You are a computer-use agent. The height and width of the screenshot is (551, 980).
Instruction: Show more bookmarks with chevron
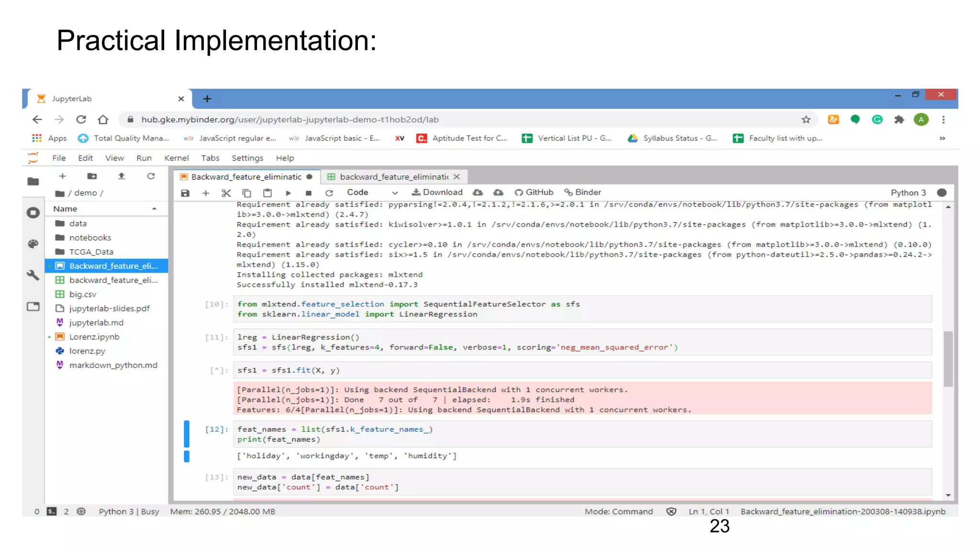[x=942, y=138]
